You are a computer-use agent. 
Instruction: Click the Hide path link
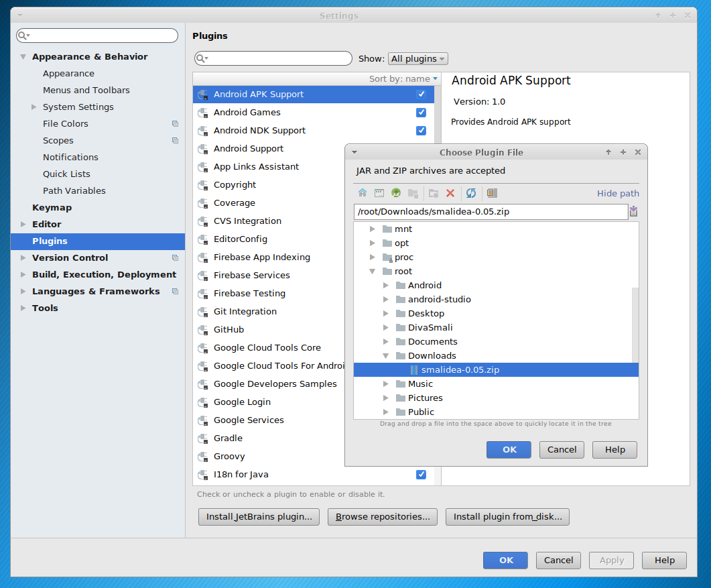coord(618,194)
